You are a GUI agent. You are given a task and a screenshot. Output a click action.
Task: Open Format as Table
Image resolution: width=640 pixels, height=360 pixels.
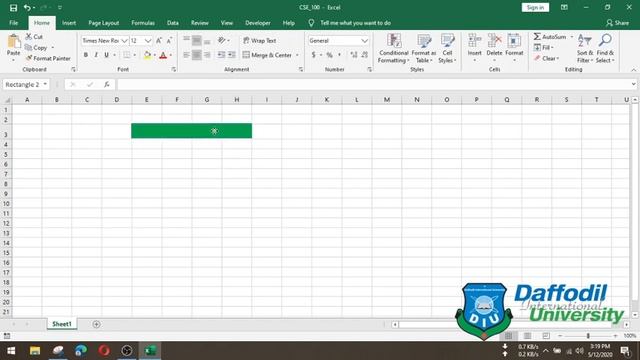tap(424, 49)
